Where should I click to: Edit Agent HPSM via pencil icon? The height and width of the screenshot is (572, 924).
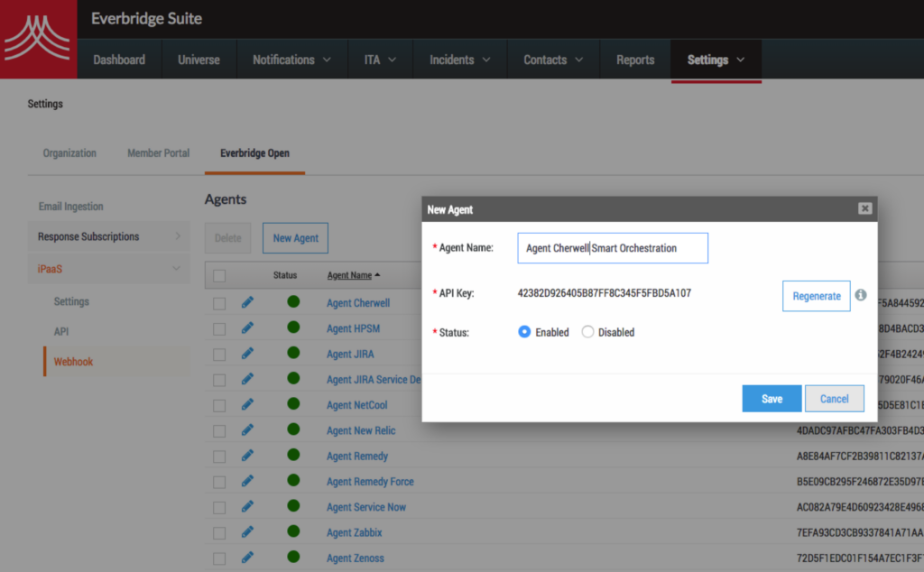[247, 328]
